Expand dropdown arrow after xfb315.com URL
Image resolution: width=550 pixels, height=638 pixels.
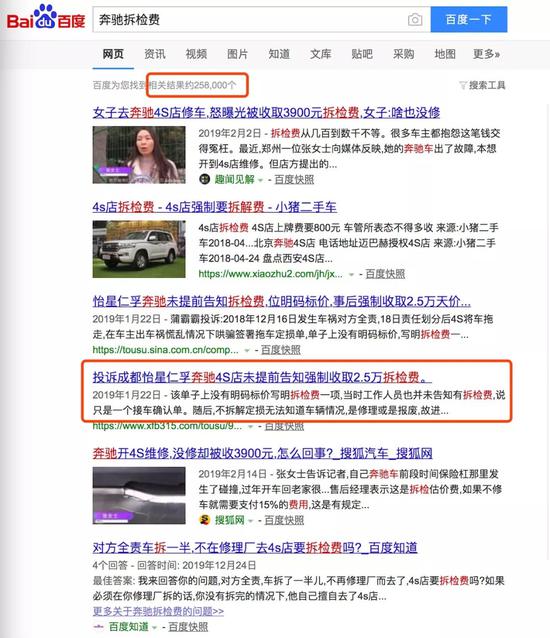coord(251,426)
